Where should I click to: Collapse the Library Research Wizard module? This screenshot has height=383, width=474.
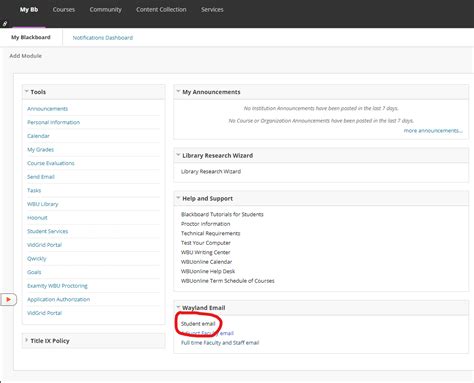click(x=178, y=155)
